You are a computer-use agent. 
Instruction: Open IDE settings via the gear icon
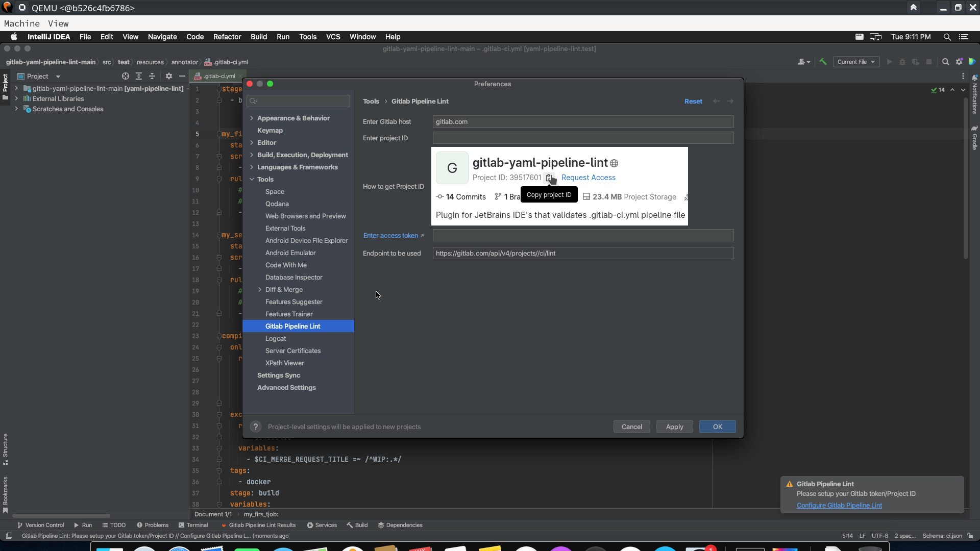point(960,61)
